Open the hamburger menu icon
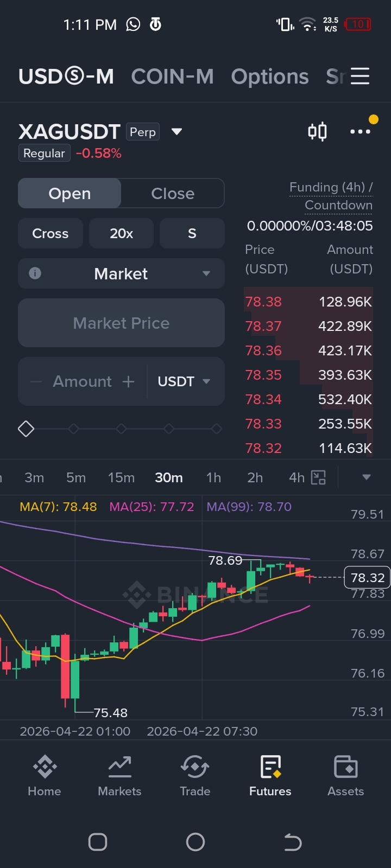Viewport: 391px width, 868px height. 360,76
